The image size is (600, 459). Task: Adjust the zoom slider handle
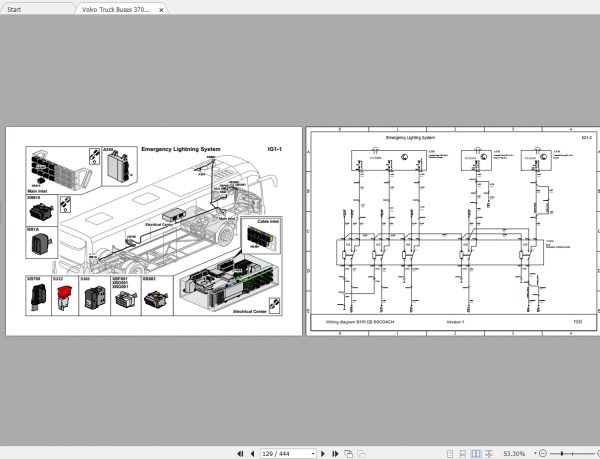pos(562,454)
